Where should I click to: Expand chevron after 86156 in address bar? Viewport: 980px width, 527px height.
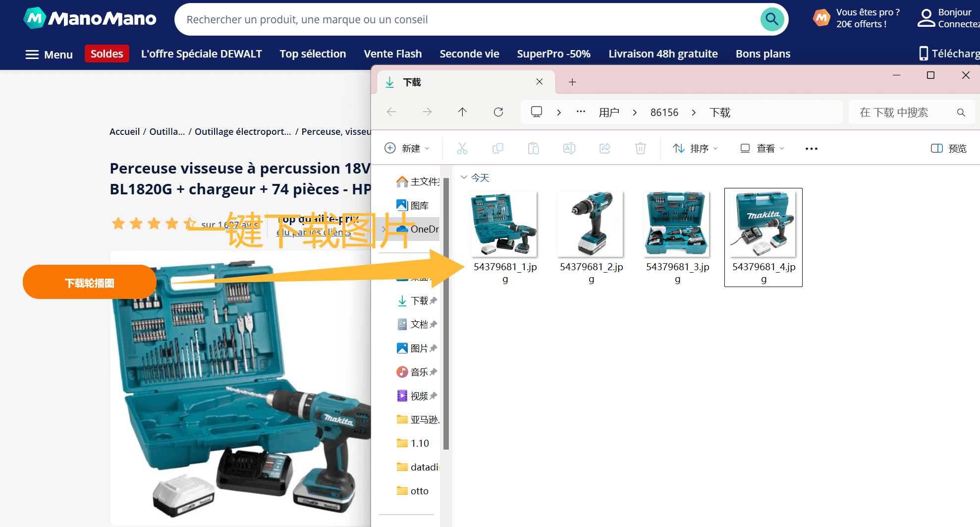[x=694, y=113]
